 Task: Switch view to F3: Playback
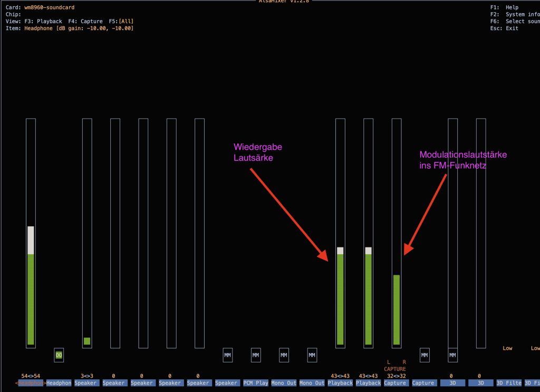[43, 21]
